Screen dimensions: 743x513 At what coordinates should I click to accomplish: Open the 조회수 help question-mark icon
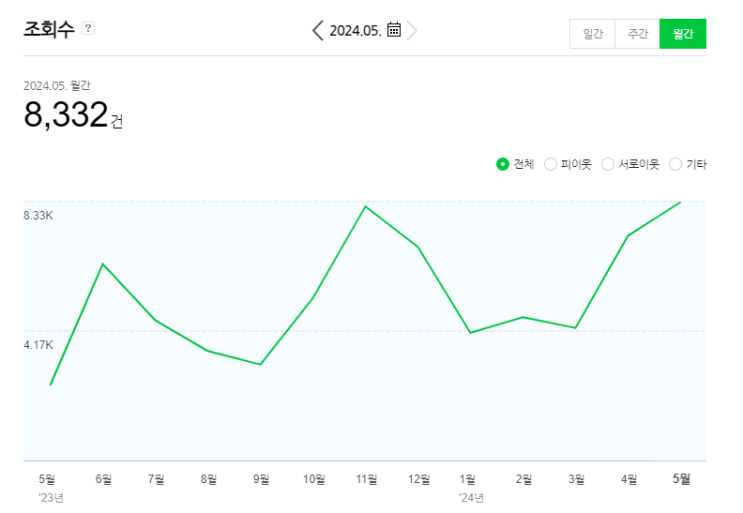tap(88, 28)
